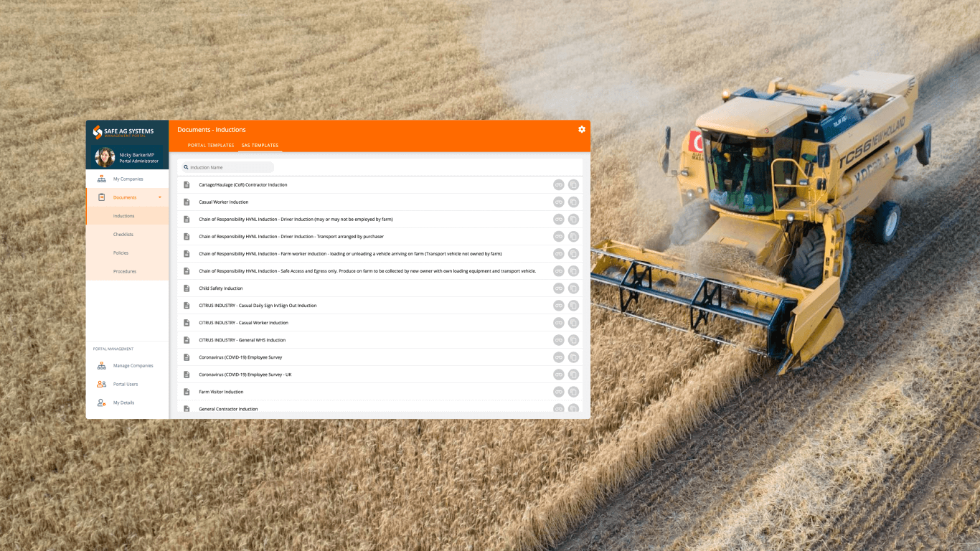
Task: Select the My Companies sidebar icon
Action: (x=101, y=177)
